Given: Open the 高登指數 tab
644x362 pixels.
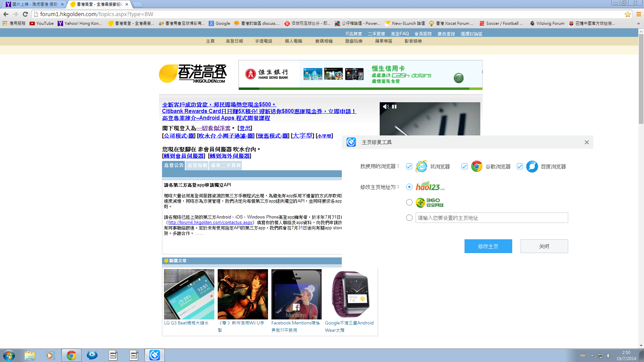Looking at the screenshot, I should pyautogui.click(x=197, y=165).
